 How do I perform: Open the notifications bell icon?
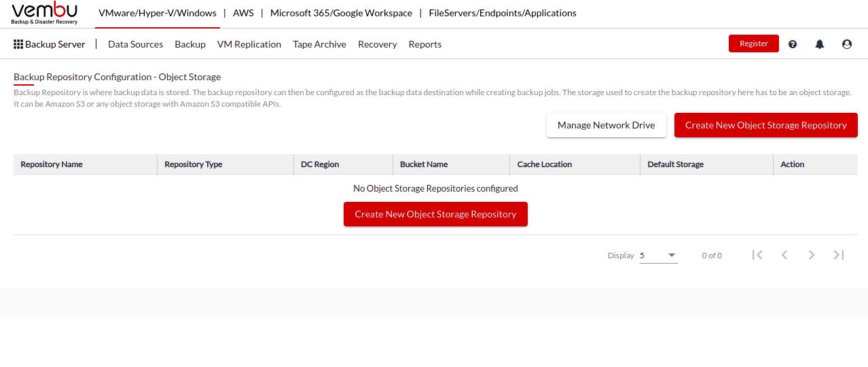pyautogui.click(x=820, y=44)
